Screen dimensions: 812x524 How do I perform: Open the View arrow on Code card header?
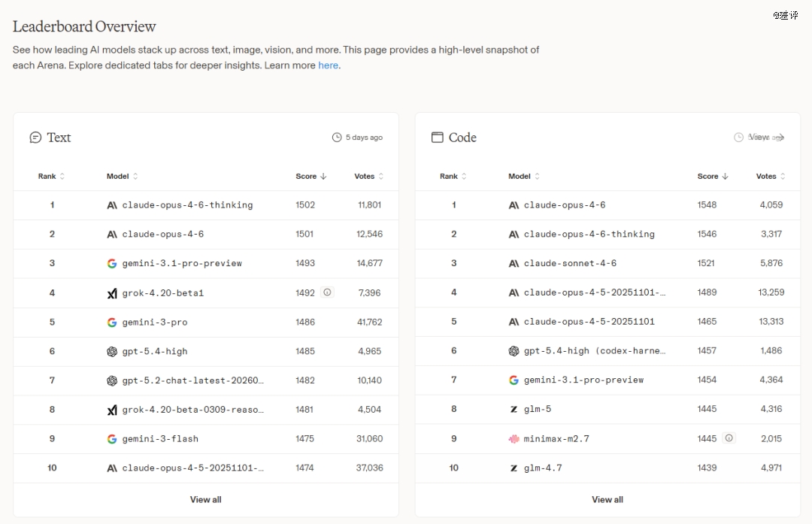tap(780, 138)
